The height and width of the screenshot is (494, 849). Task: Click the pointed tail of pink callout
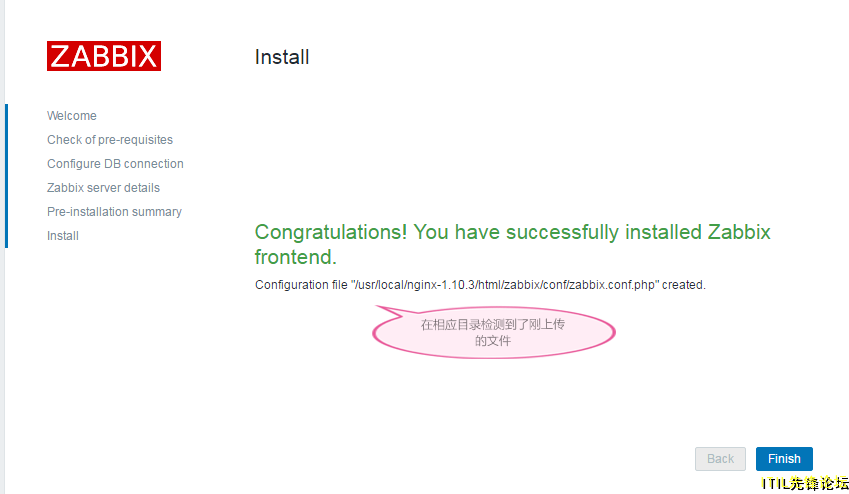pos(392,311)
